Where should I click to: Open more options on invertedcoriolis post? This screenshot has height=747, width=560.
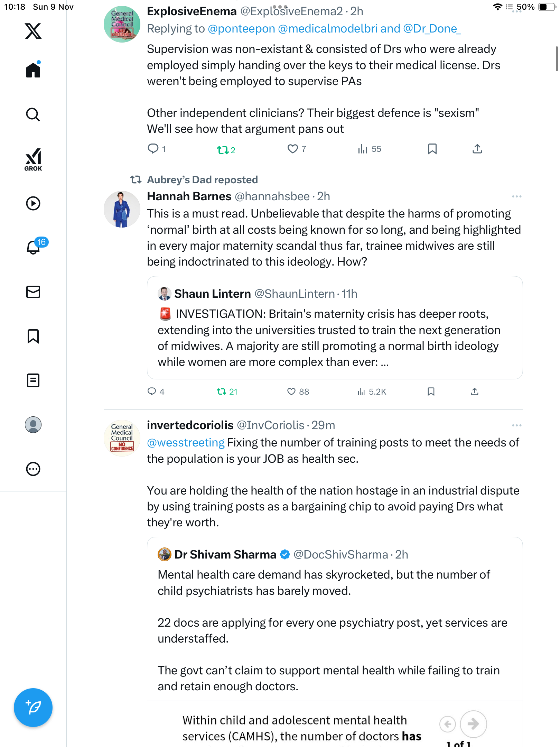(x=516, y=425)
